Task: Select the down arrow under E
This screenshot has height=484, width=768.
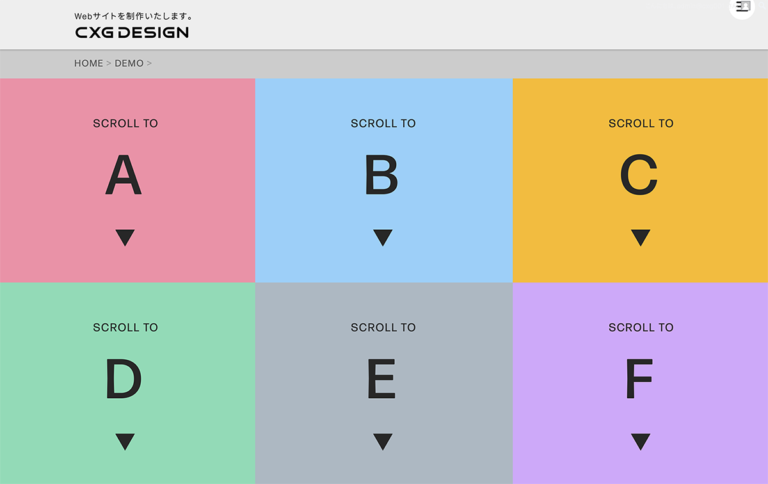Action: click(x=383, y=441)
